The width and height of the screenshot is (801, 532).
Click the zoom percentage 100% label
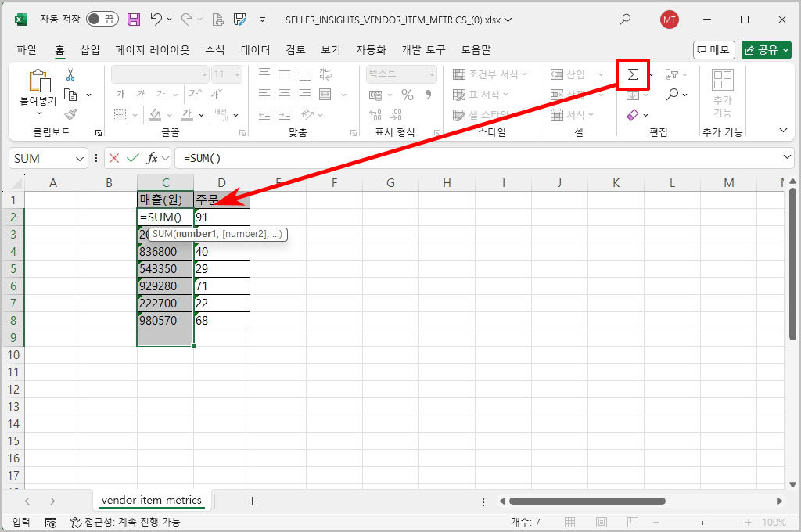(774, 523)
